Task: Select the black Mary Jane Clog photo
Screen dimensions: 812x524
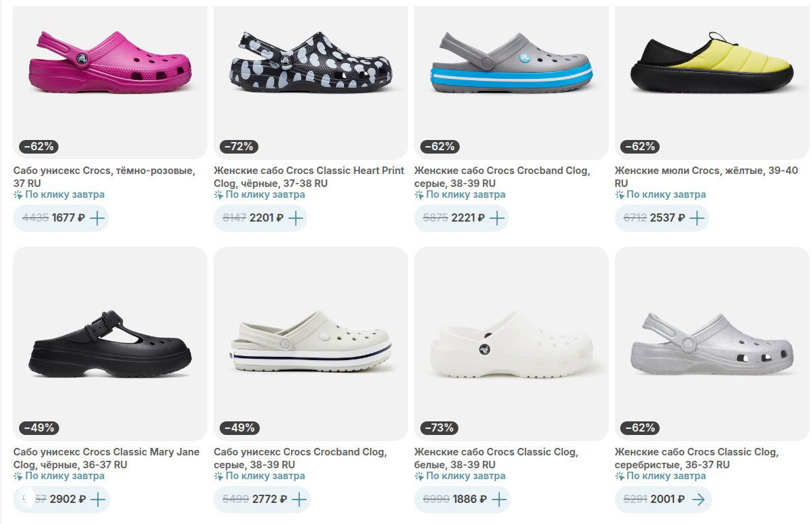Action: [x=109, y=343]
